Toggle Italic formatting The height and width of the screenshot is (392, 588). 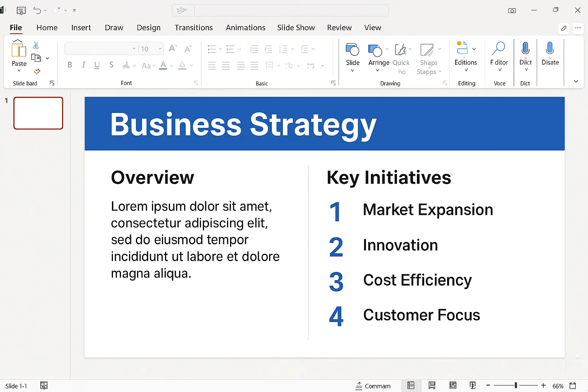click(83, 65)
